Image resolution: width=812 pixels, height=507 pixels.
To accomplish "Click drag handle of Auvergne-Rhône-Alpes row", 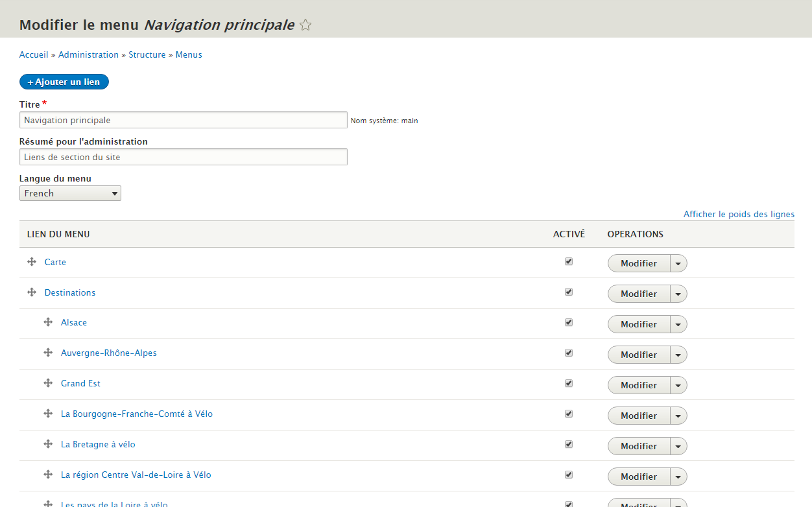I will coord(48,353).
